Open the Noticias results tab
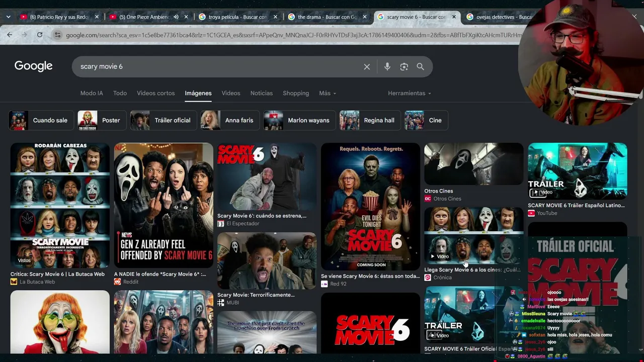 pos(262,93)
